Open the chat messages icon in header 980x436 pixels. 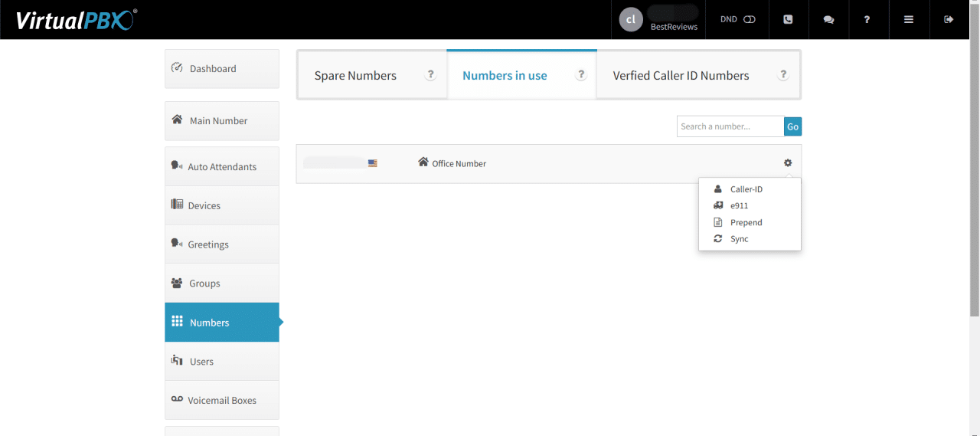tap(828, 19)
